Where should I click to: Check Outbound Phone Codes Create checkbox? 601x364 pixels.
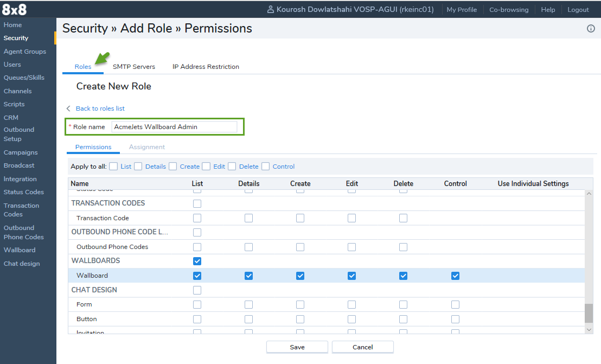click(300, 247)
